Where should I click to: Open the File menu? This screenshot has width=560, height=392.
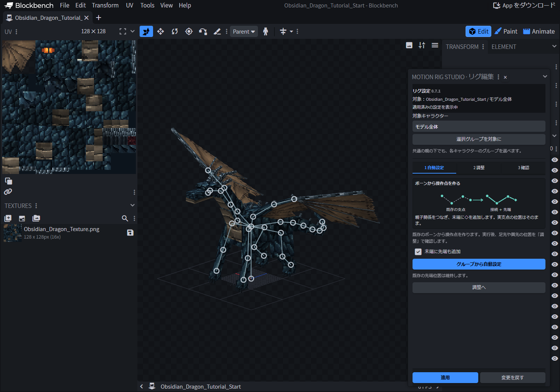tap(65, 5)
